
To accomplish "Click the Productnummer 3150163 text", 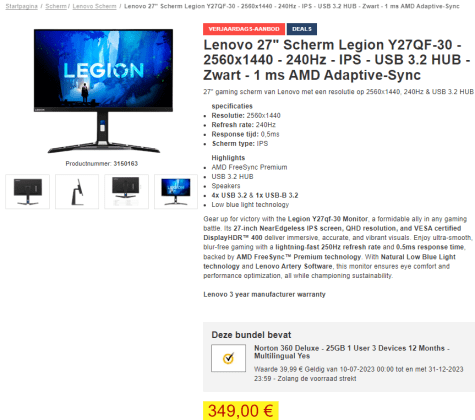I will coord(102,164).
